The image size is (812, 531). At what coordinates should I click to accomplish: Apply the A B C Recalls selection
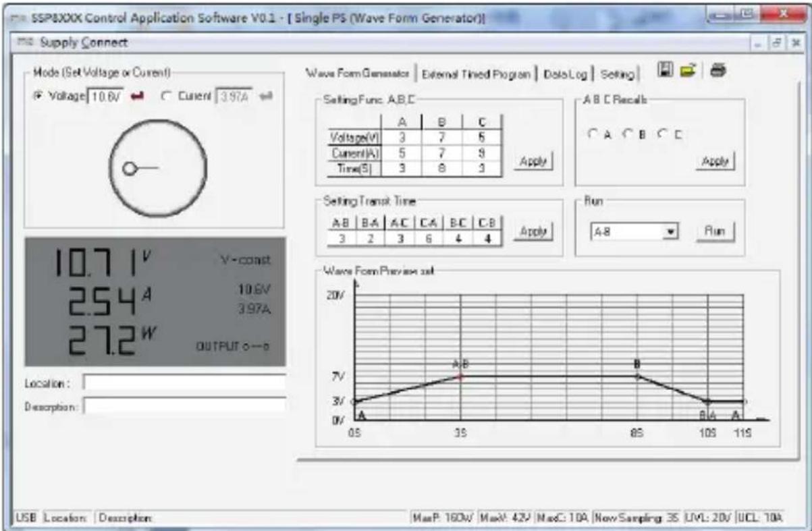[x=715, y=161]
